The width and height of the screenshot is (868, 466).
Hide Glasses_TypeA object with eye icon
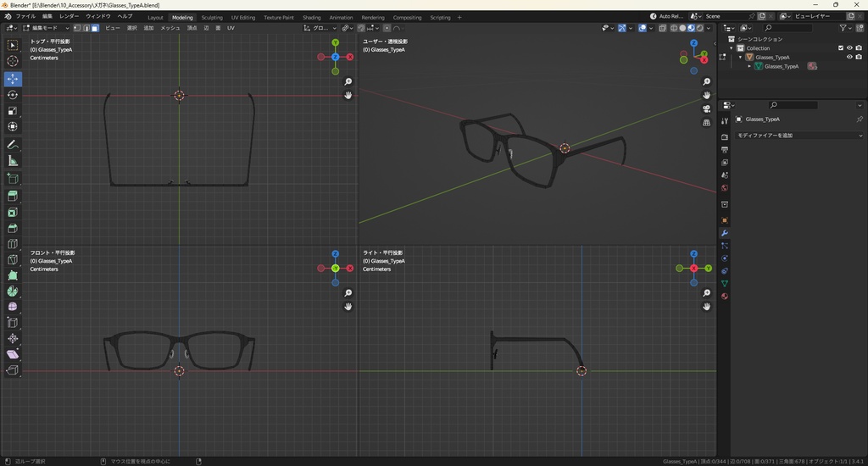pyautogui.click(x=849, y=58)
